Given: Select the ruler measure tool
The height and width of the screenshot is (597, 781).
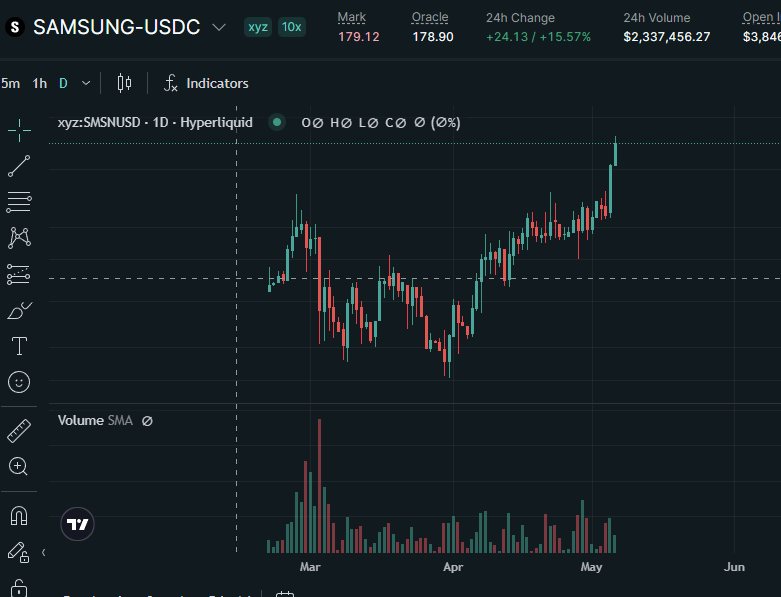Looking at the screenshot, I should click(19, 431).
